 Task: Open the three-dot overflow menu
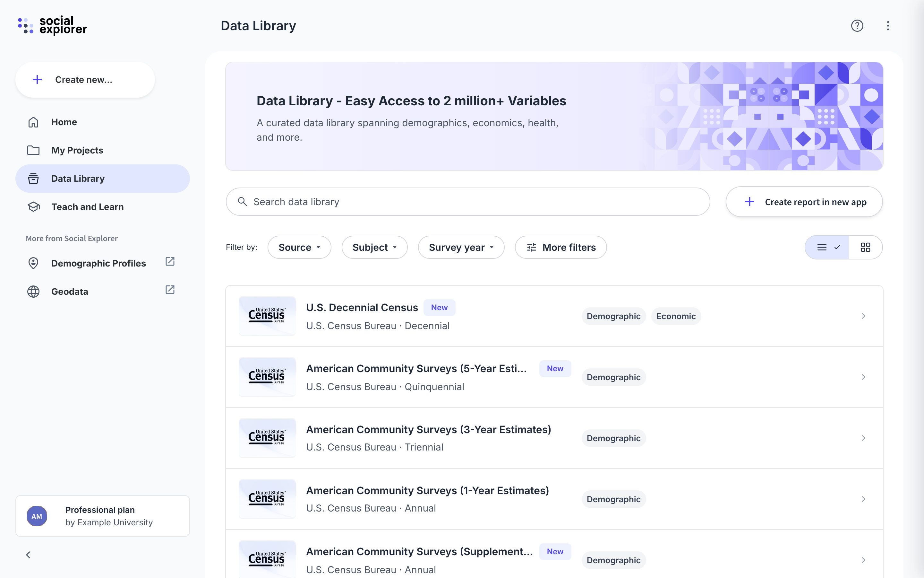(x=888, y=26)
